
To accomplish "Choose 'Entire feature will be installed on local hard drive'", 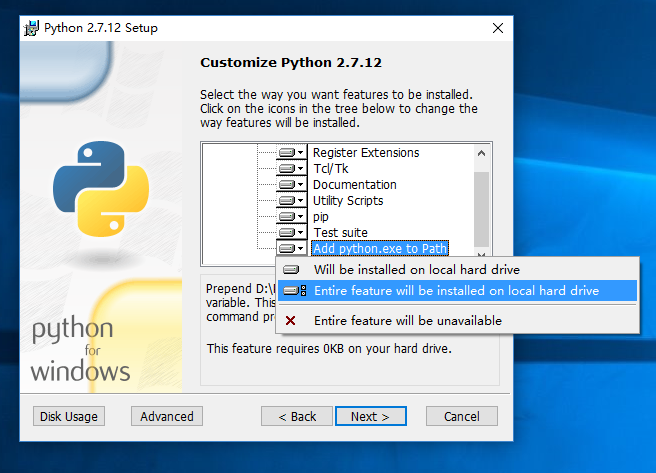I will pyautogui.click(x=457, y=291).
